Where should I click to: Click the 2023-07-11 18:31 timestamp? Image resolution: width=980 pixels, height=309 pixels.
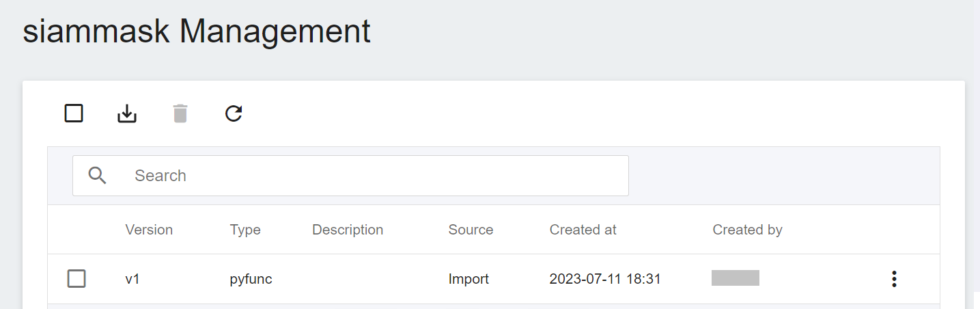pos(605,279)
